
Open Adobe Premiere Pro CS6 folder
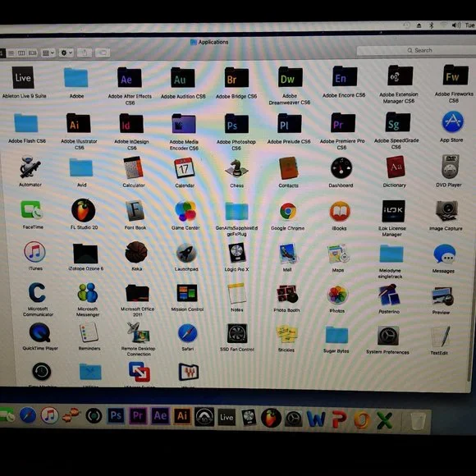[343, 122]
